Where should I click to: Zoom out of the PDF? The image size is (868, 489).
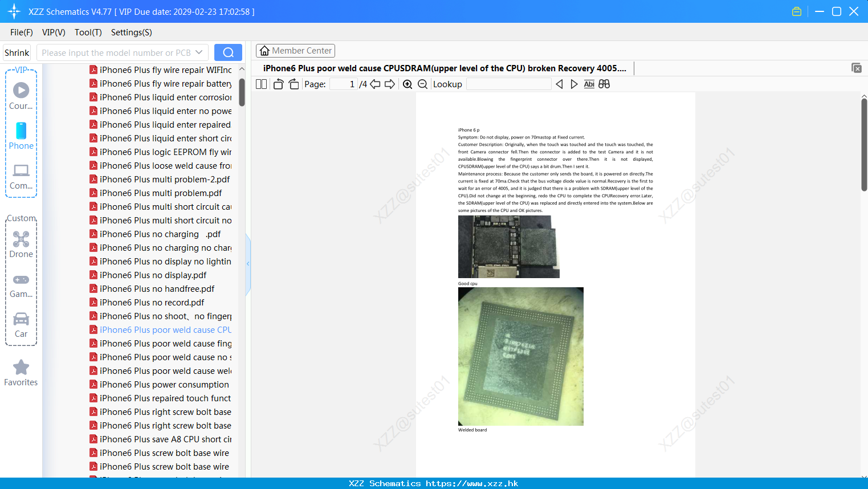point(422,84)
